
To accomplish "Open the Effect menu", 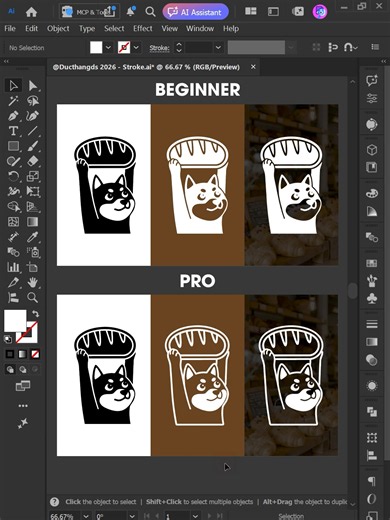I will pyautogui.click(x=143, y=29).
